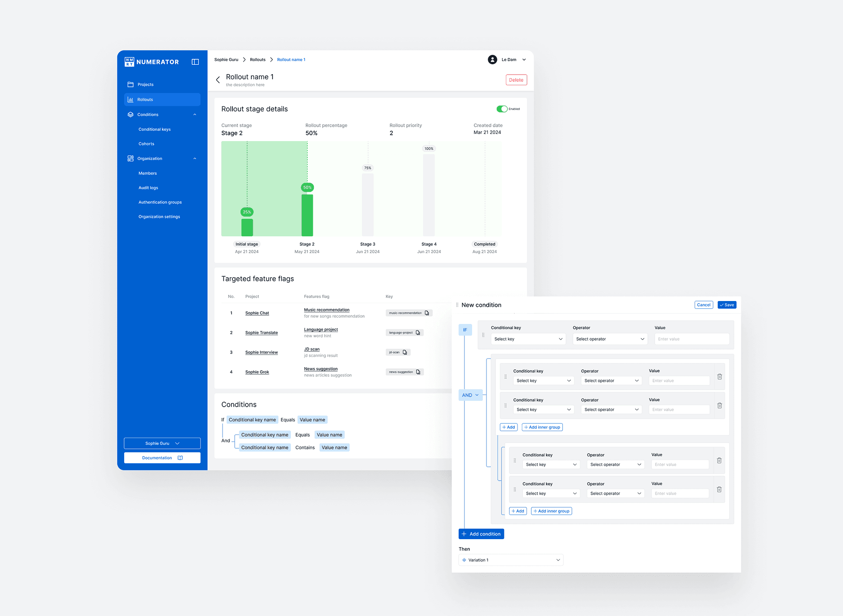Go to Projects in sidebar
Image resolution: width=843 pixels, height=616 pixels.
(x=145, y=84)
